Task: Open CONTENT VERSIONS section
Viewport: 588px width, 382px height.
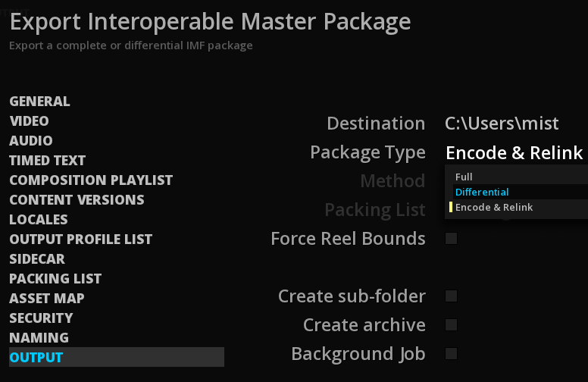Action: tap(77, 200)
